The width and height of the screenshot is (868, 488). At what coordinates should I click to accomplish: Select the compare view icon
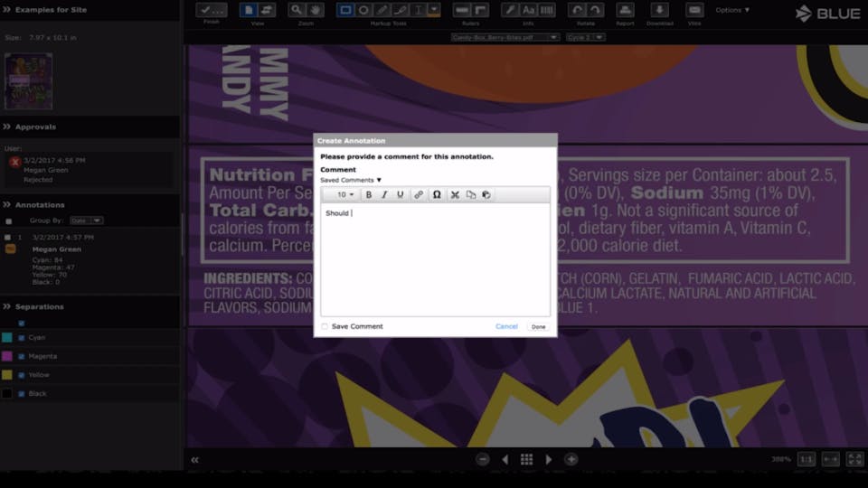[x=267, y=10]
